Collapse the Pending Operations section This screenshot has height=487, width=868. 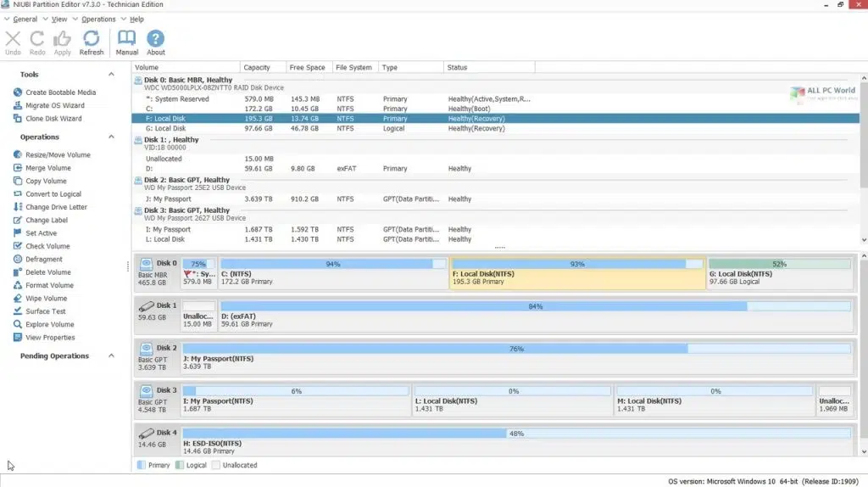[111, 355]
